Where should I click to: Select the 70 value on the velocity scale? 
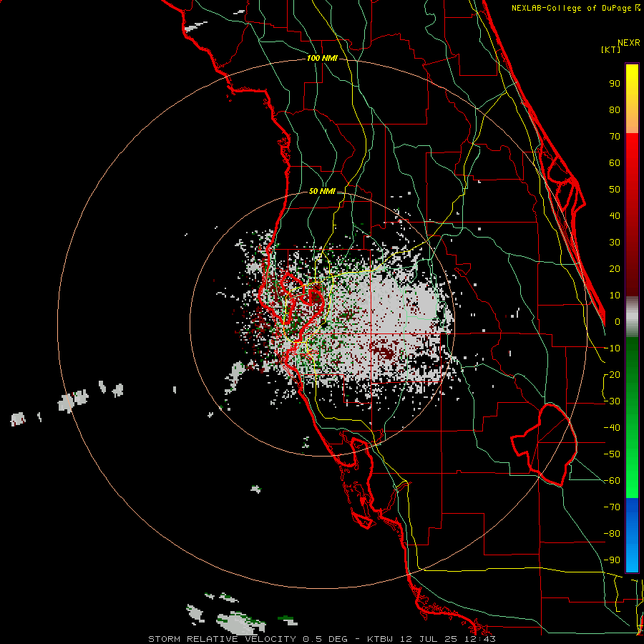615,137
